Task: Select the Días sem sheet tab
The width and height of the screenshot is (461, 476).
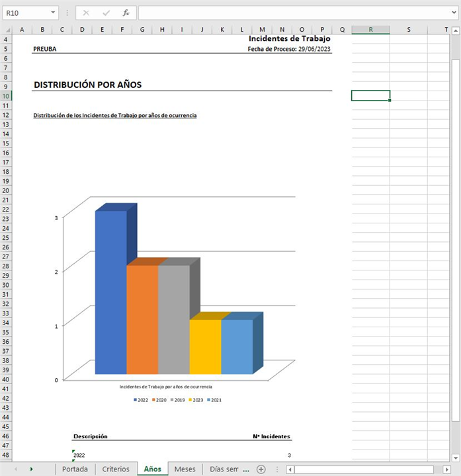Action: tap(223, 469)
